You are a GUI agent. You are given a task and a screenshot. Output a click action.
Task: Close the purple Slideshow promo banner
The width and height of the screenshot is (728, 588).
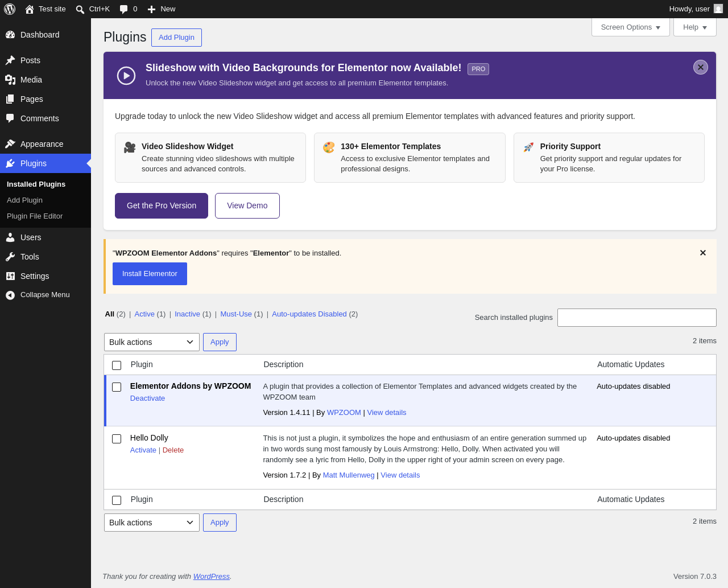pyautogui.click(x=701, y=67)
